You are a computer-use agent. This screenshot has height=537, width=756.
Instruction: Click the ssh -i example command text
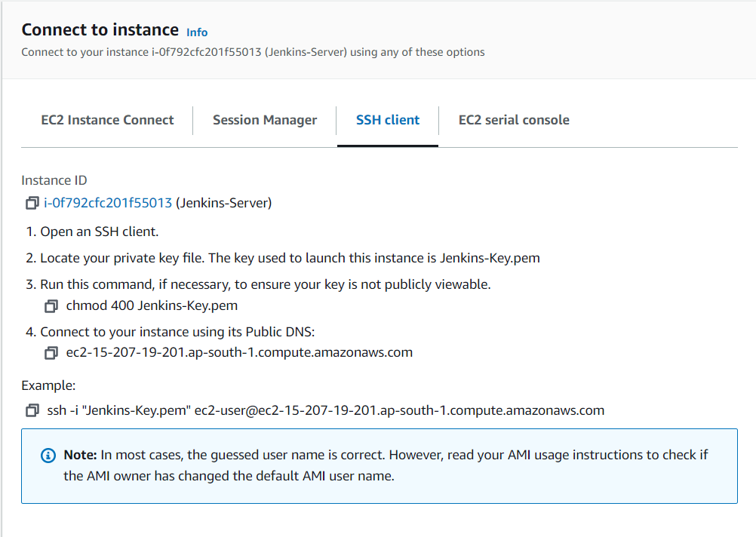pyautogui.click(x=325, y=410)
